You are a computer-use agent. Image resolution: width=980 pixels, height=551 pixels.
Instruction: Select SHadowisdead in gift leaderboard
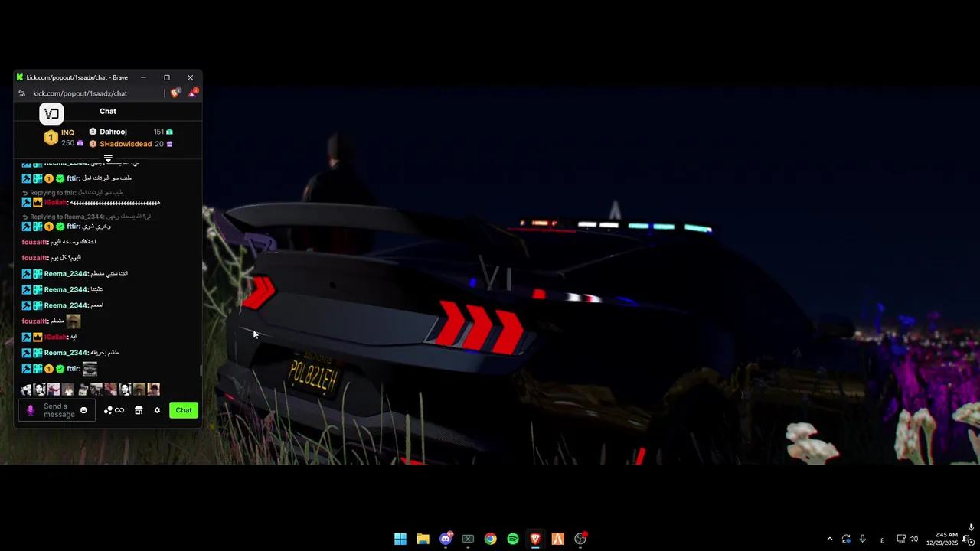coord(126,144)
